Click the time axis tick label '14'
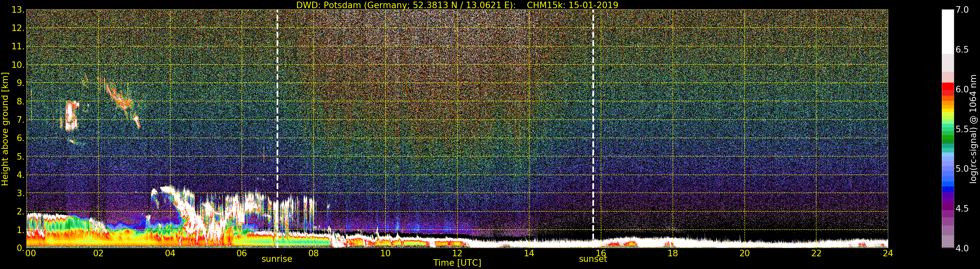980x269 pixels. (x=529, y=253)
